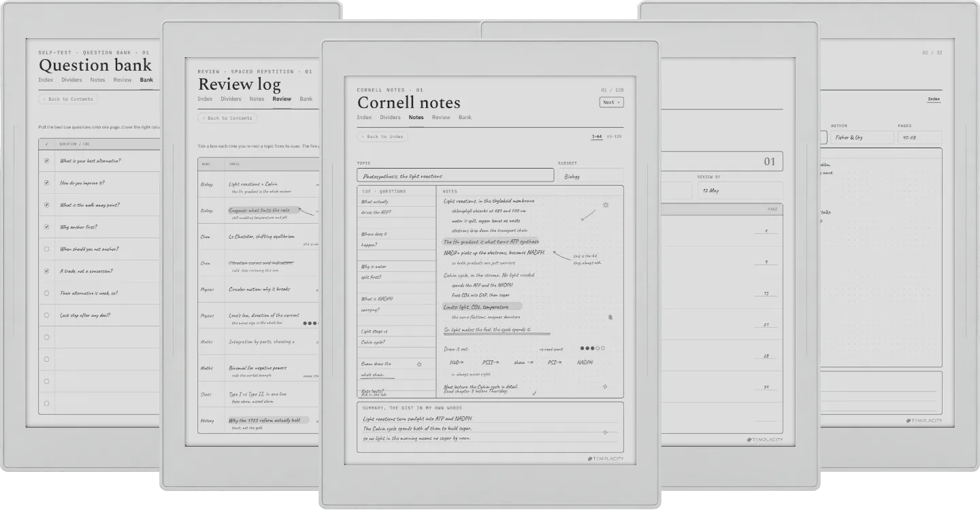Image resolution: width=980 pixels, height=510 pixels.
Task: Toggle checkbox for 'A trade, not a concession?'
Action: coord(46,271)
